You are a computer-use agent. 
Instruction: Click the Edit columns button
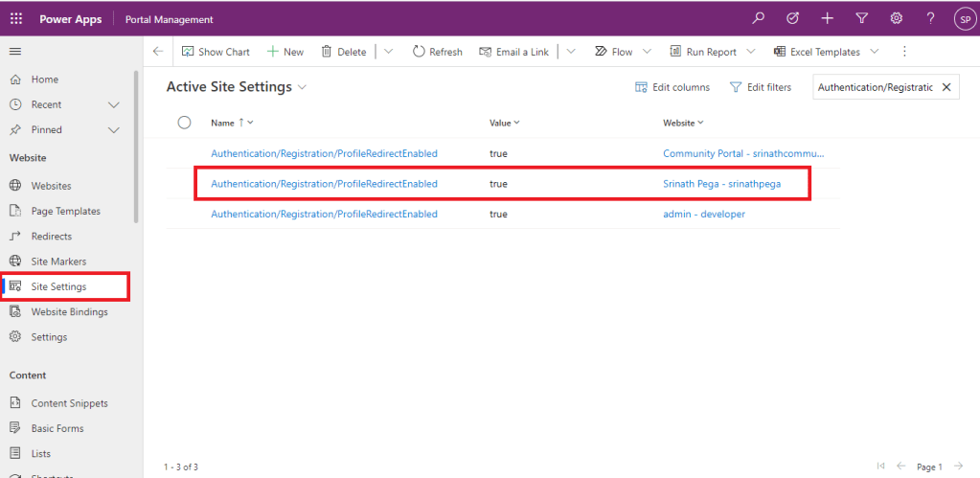tap(672, 87)
